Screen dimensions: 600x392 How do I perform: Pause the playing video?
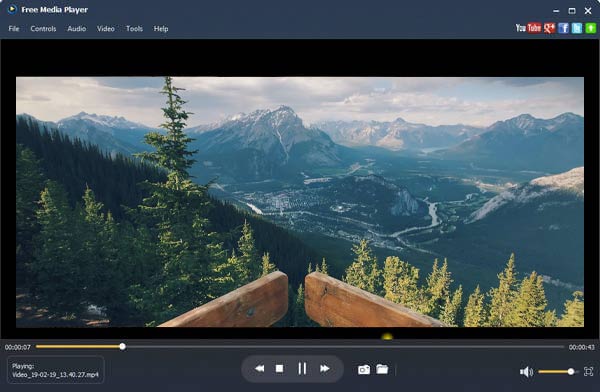point(302,369)
